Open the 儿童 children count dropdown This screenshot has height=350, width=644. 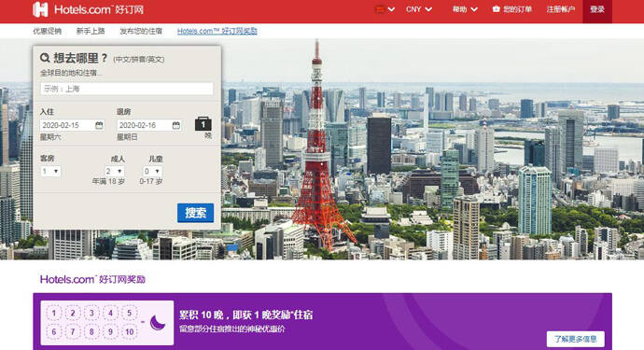[x=152, y=172]
